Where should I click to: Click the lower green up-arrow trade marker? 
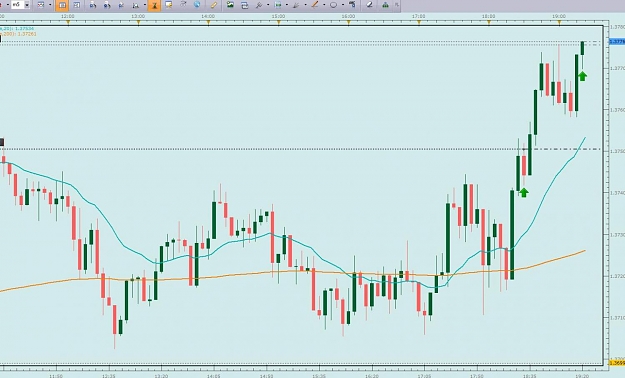(524, 193)
